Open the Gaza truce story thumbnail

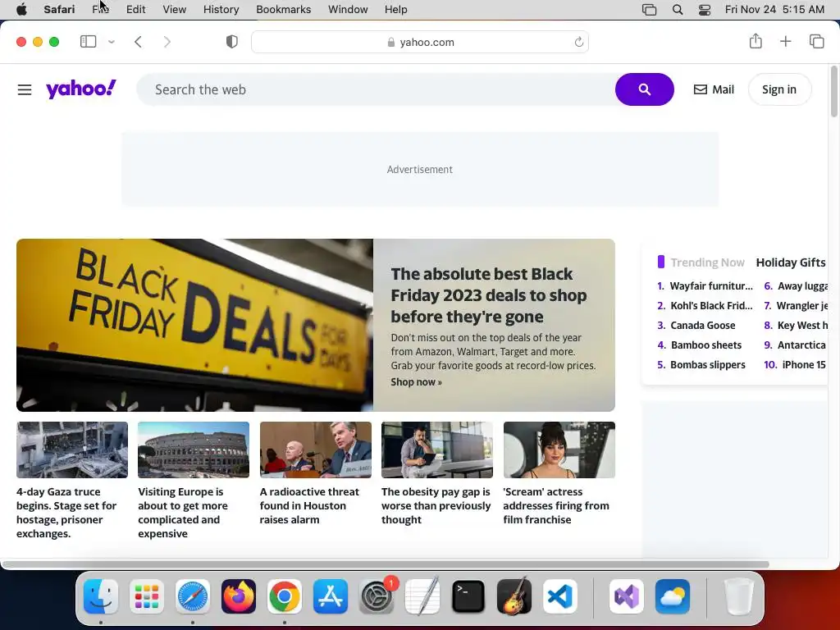(72, 450)
